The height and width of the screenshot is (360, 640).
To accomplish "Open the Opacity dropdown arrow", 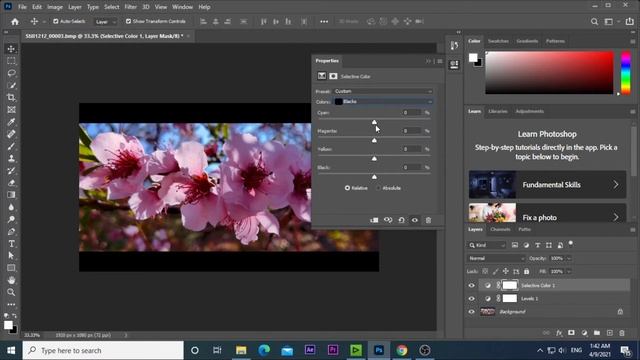I will coord(569,258).
